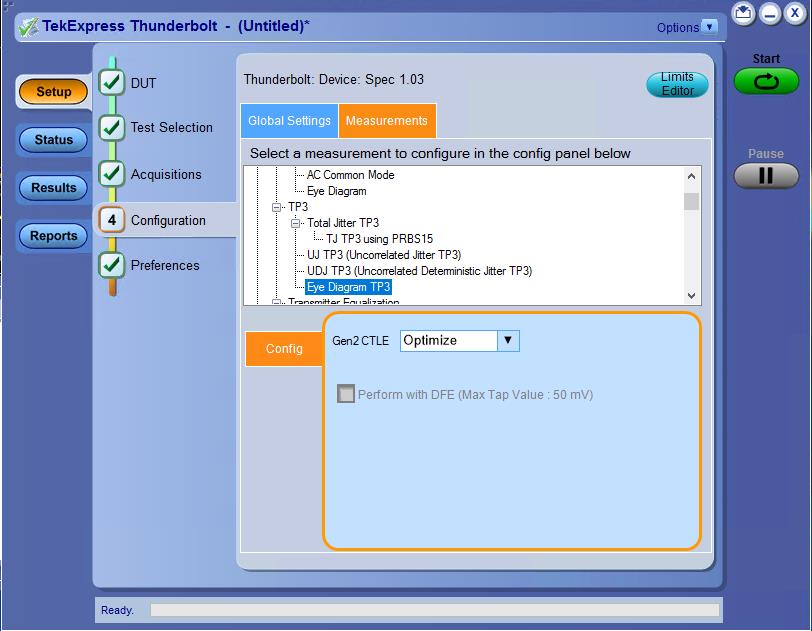Select UJ TP3 Uncorrelated Jitter measurement
This screenshot has height=631, width=812.
coord(383,255)
